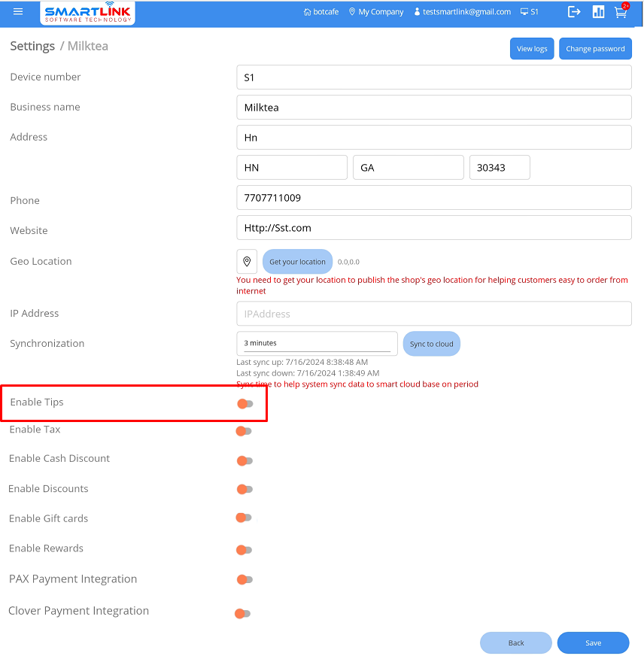Toggle the Enable Tips switch
The width and height of the screenshot is (644, 656).
coord(245,404)
